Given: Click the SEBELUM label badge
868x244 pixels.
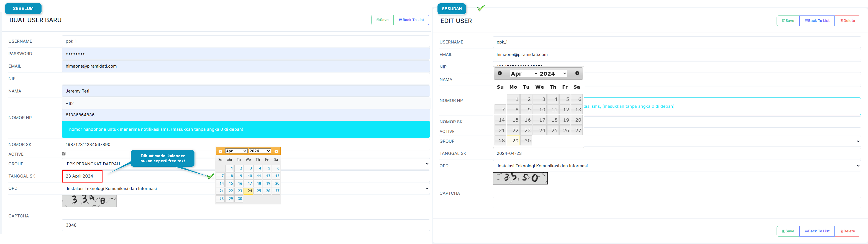Looking at the screenshot, I should coord(23,8).
